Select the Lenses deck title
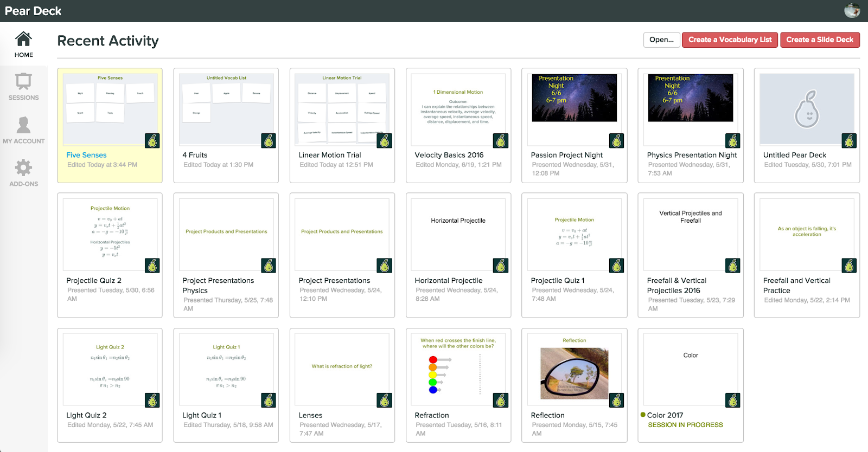This screenshot has height=452, width=868. pos(310,415)
